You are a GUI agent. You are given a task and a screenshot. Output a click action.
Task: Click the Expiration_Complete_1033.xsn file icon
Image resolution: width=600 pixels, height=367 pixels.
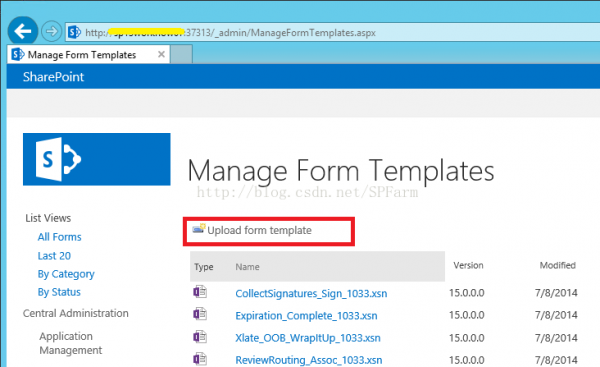(x=200, y=314)
